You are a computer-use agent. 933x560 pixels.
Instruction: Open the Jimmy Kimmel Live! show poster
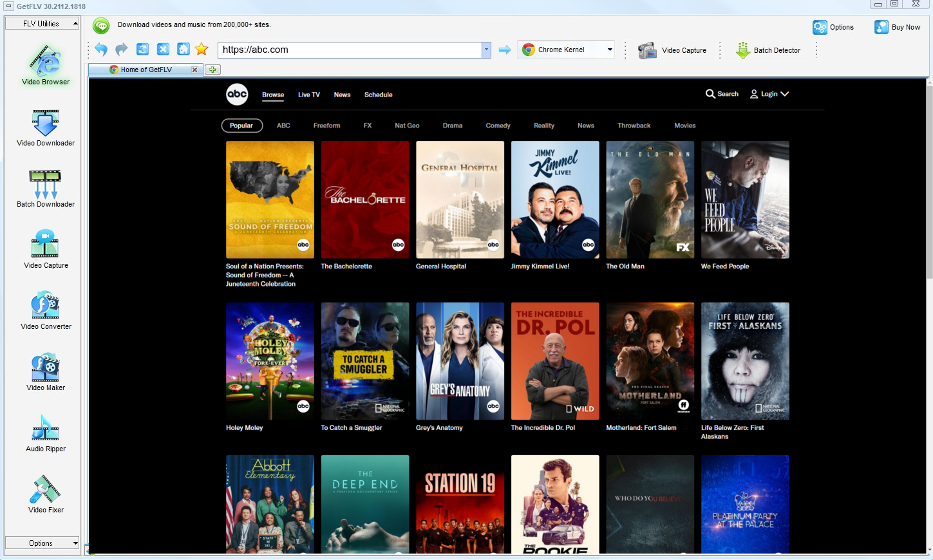pos(555,200)
